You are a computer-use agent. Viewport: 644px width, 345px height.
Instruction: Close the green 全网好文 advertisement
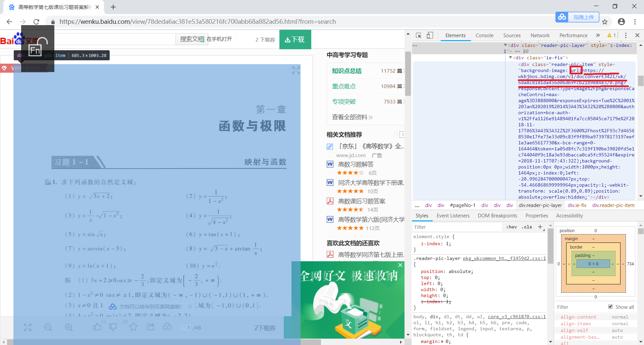click(x=400, y=265)
